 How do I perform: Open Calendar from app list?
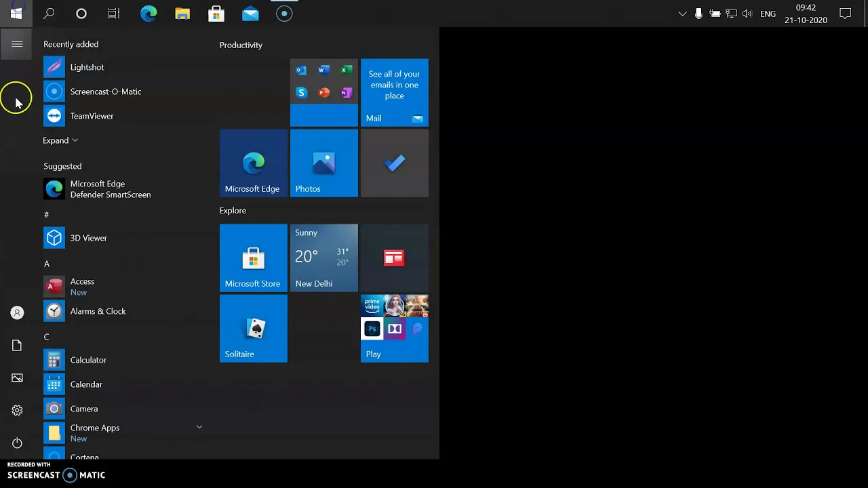pyautogui.click(x=122, y=384)
